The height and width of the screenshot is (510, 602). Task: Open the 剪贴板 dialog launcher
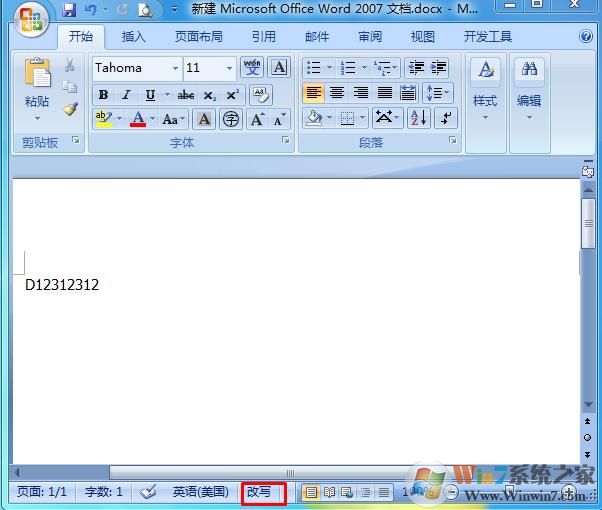(x=76, y=140)
